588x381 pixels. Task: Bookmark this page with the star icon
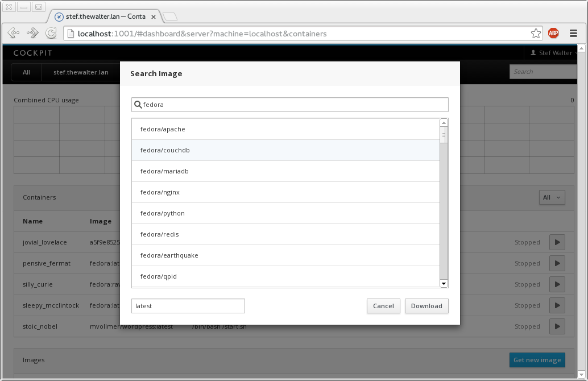(535, 34)
